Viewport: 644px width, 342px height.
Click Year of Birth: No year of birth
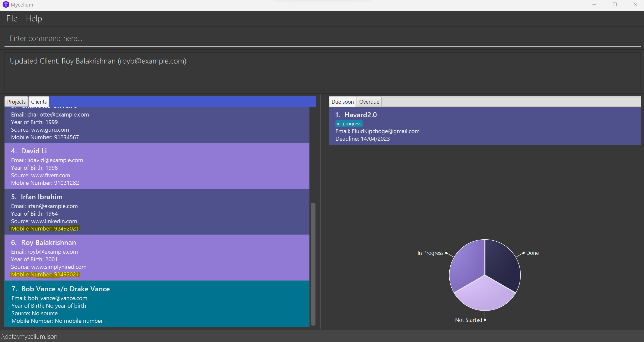tap(49, 306)
